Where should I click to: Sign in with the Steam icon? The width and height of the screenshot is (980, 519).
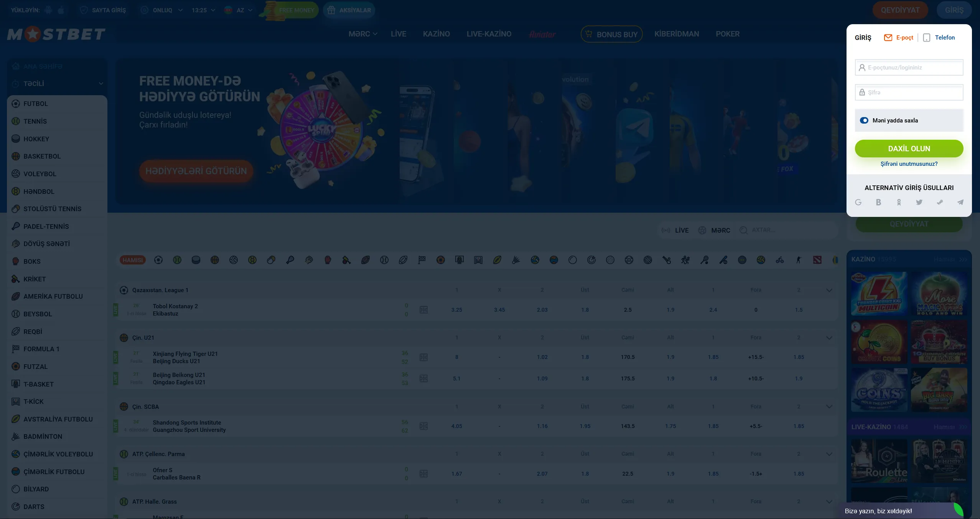[x=940, y=202]
